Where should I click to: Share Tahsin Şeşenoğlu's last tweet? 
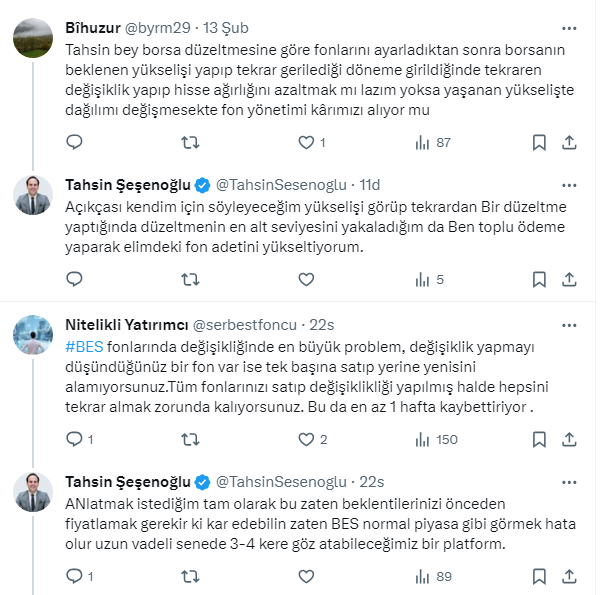[569, 576]
